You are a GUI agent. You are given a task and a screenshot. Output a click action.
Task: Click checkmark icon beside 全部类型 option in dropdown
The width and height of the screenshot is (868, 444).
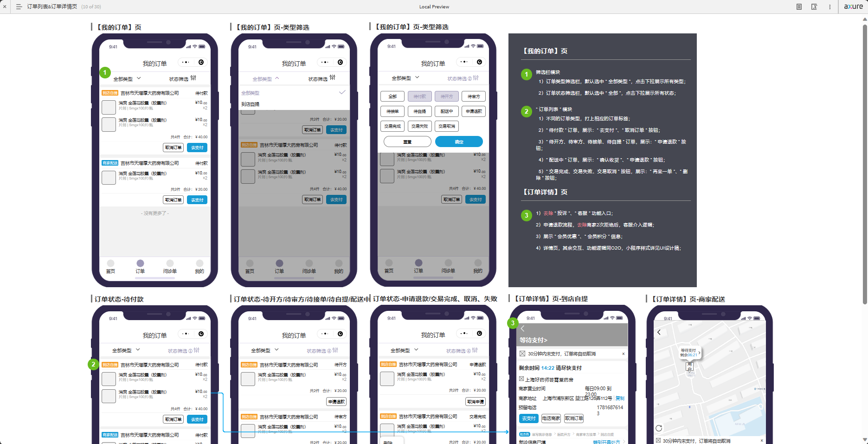pos(342,92)
